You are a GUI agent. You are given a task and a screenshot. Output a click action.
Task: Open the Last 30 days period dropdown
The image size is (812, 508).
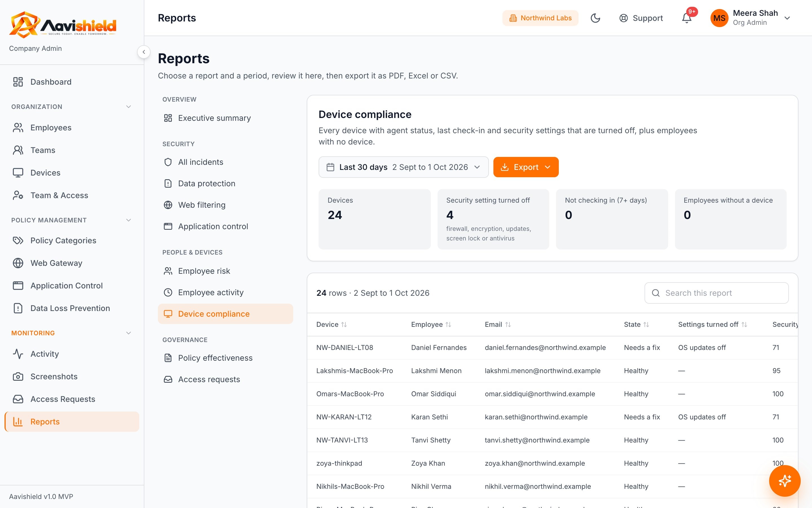(x=403, y=167)
